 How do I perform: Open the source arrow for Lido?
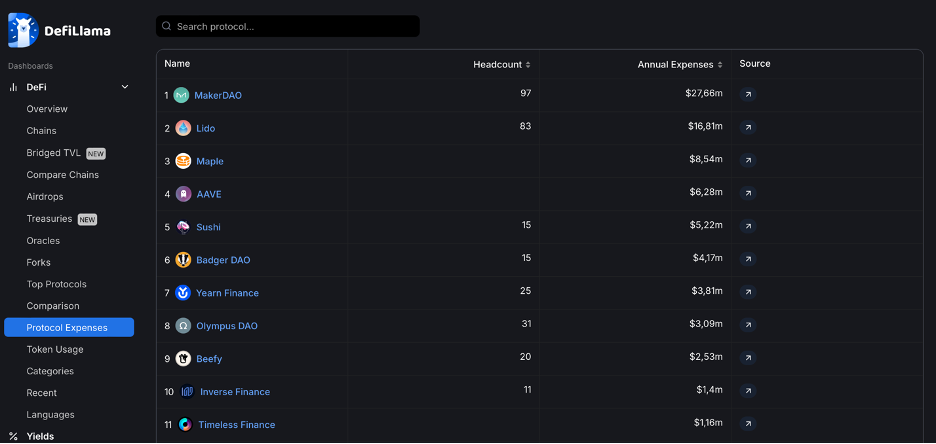click(748, 127)
